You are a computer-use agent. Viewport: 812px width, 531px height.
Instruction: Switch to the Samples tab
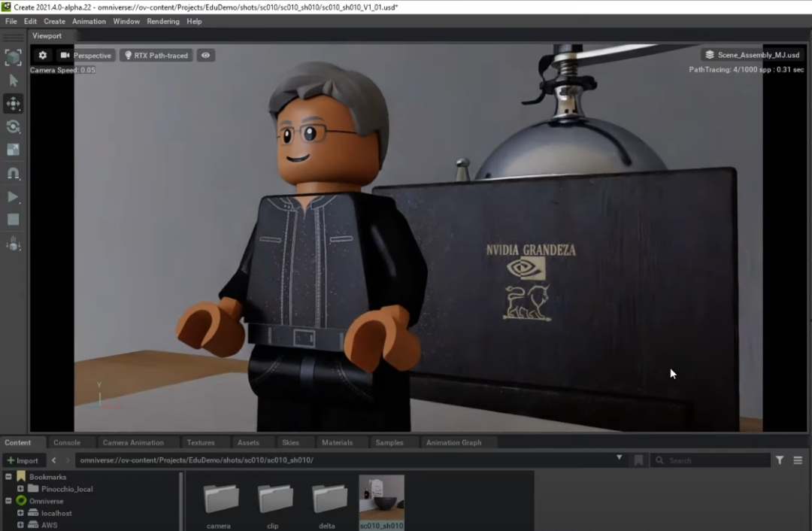point(389,442)
